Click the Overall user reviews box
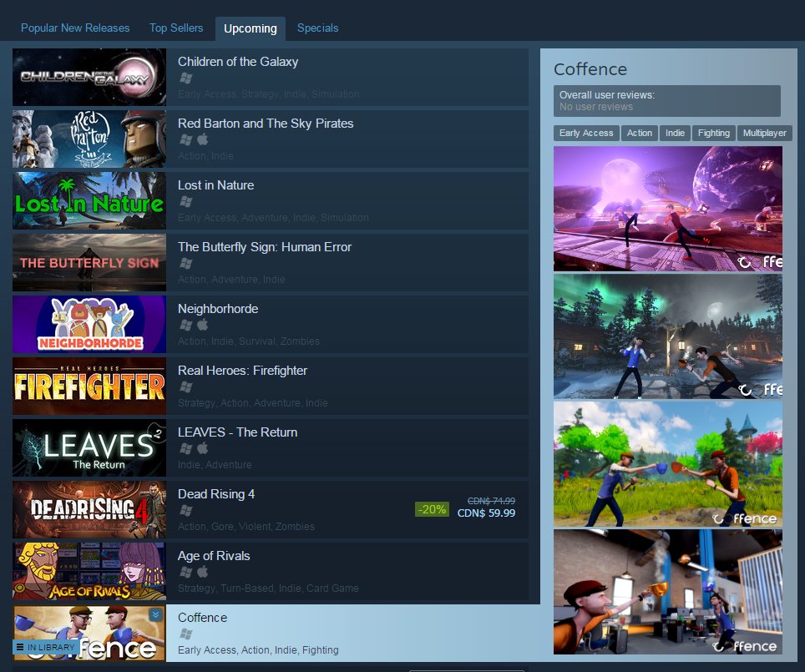This screenshot has height=672, width=805. click(x=667, y=101)
